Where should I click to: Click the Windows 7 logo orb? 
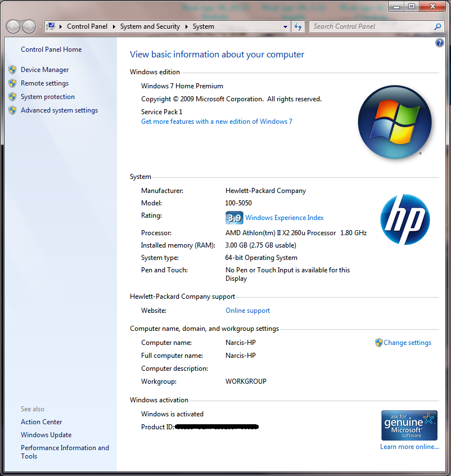(395, 122)
